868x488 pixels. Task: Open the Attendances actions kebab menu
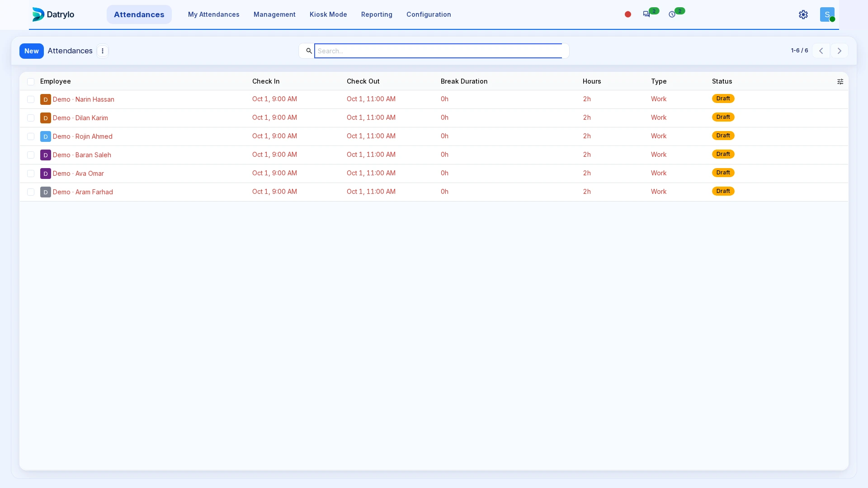pos(103,51)
